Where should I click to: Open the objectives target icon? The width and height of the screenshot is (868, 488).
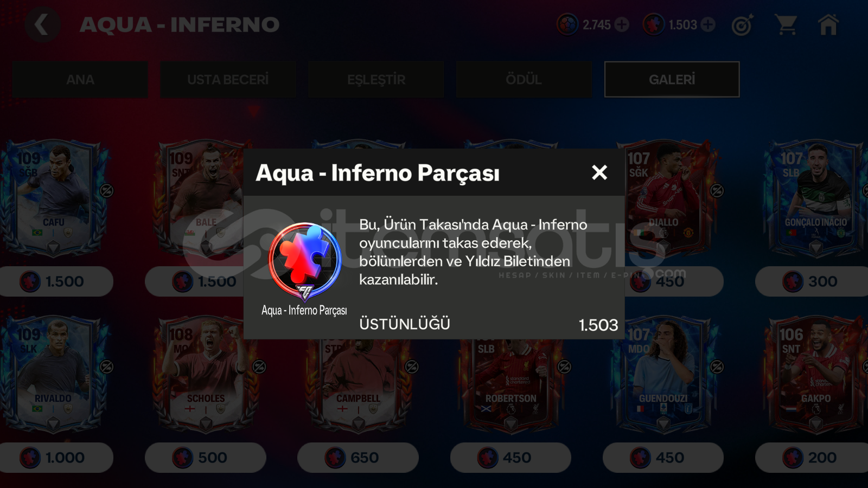(x=742, y=25)
